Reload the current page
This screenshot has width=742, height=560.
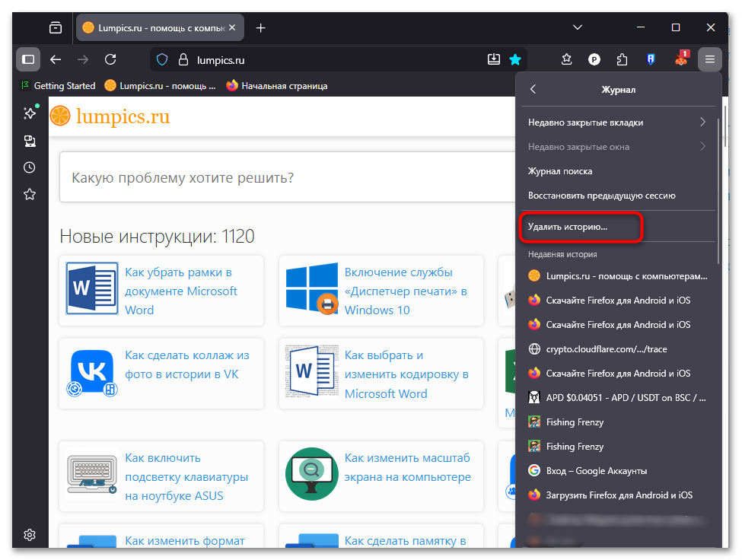[x=110, y=59]
